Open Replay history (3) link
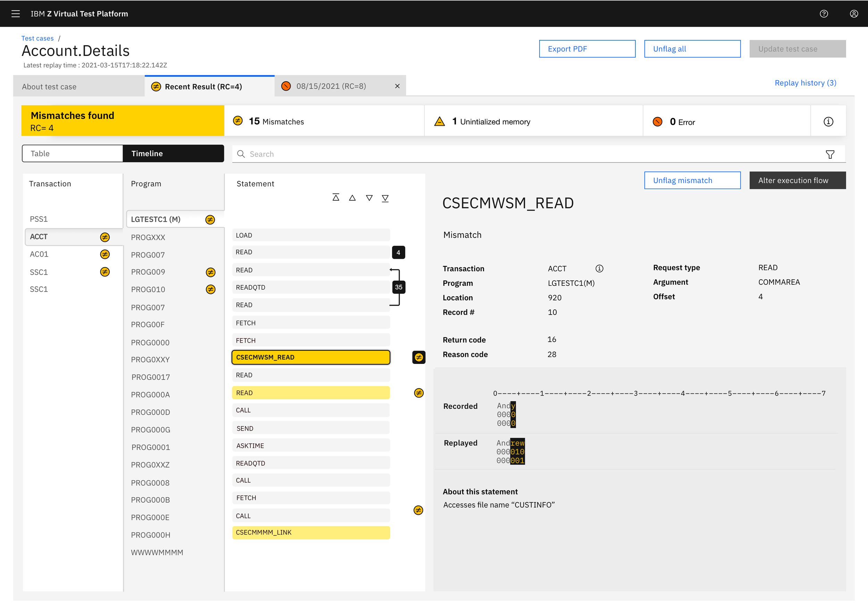868x616 pixels. (x=805, y=83)
